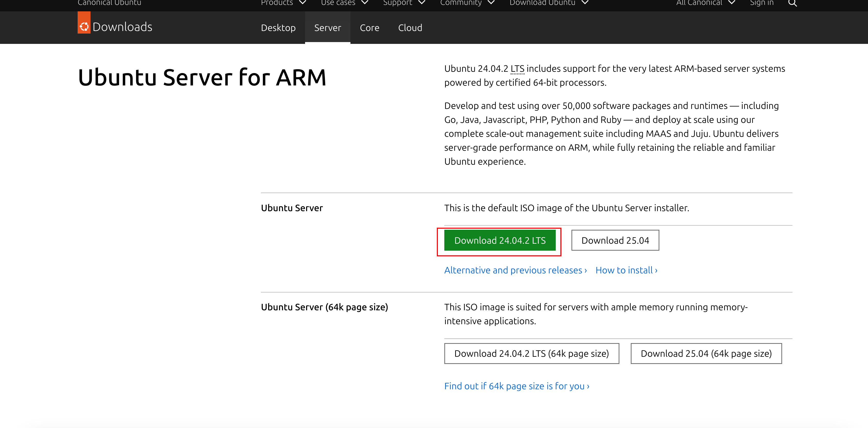This screenshot has height=428, width=868.
Task: Click Download 24.04.2 LTS green button
Action: point(500,240)
